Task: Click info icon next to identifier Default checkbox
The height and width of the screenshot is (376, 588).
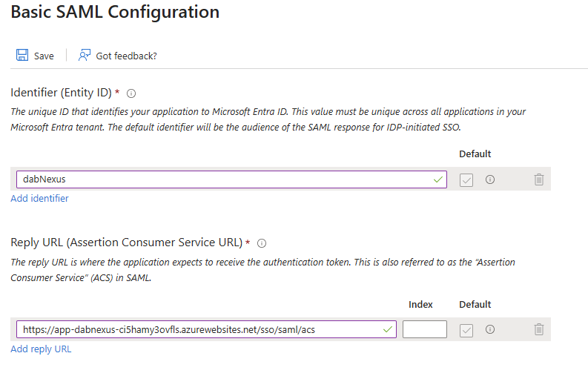Action: pyautogui.click(x=490, y=179)
